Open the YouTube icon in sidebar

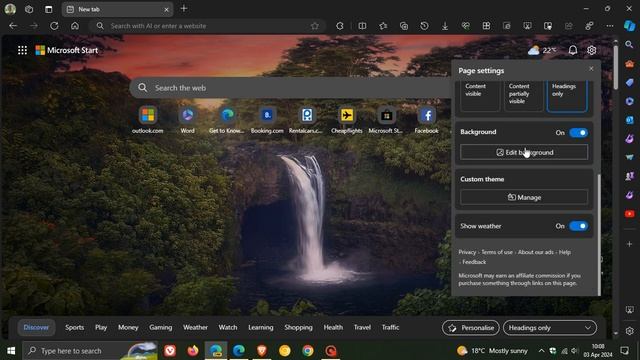point(629,214)
